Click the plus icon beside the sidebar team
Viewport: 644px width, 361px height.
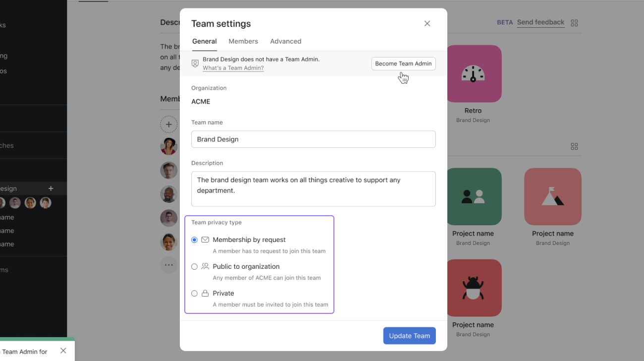coord(51,188)
